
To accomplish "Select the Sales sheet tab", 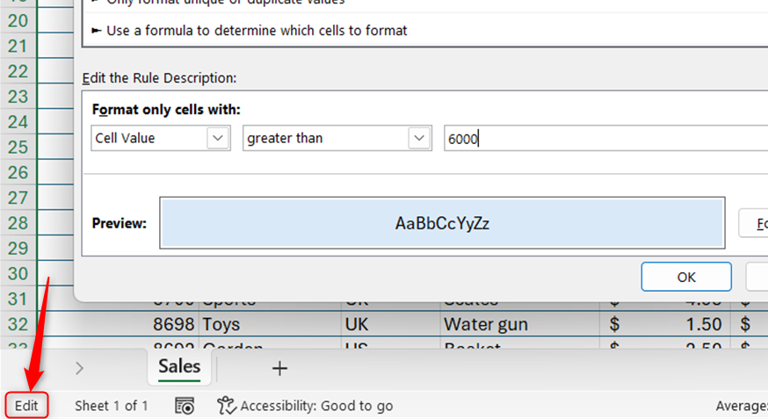I will coord(179,367).
